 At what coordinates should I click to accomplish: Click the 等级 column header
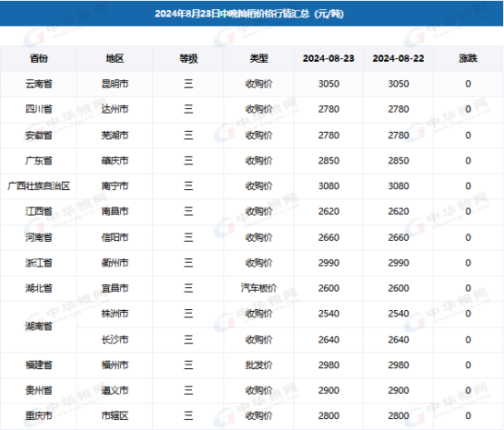point(188,58)
